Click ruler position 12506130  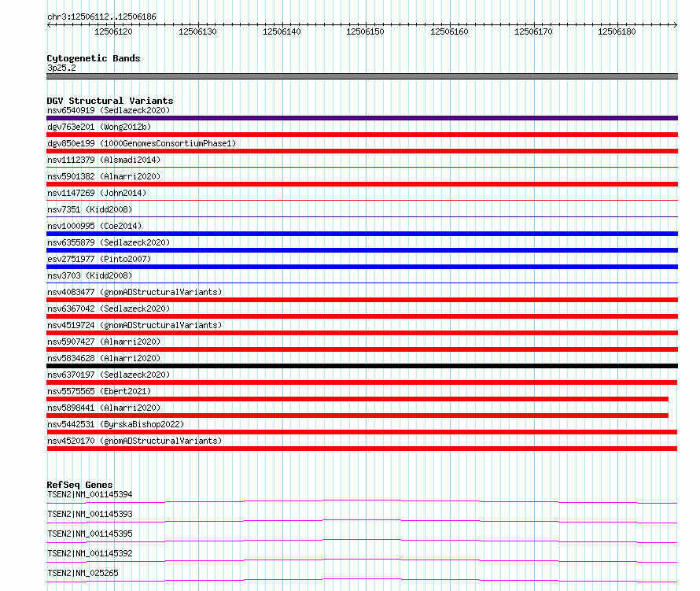197,31
